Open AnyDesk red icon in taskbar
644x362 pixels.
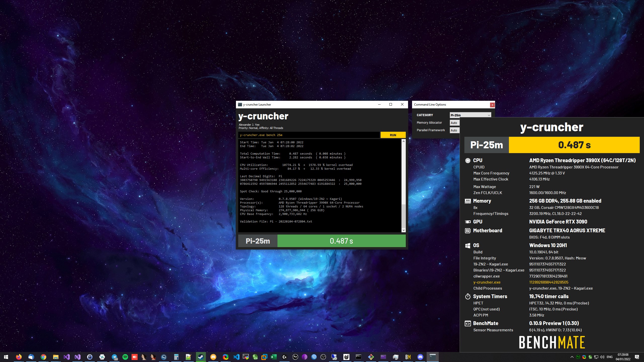coord(135,357)
